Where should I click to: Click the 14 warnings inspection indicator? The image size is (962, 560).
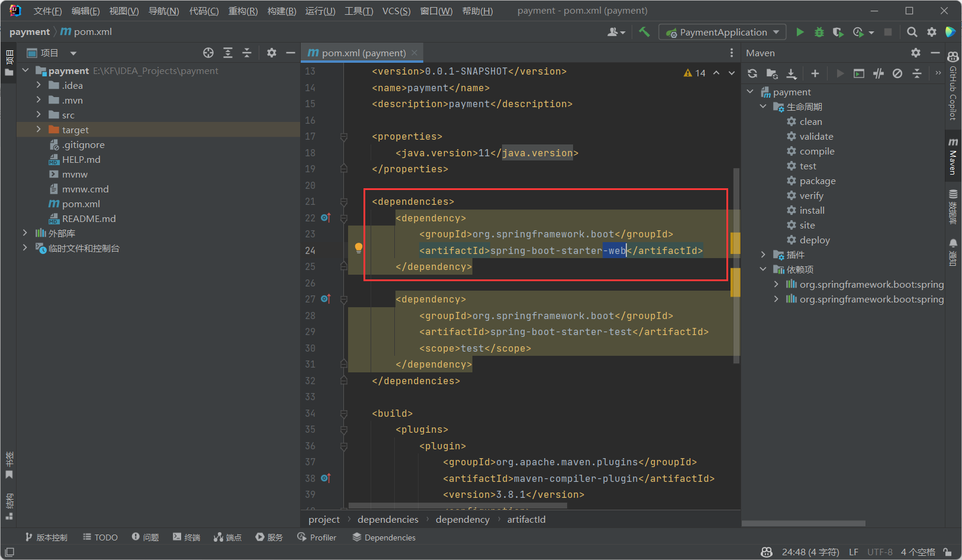(x=694, y=73)
